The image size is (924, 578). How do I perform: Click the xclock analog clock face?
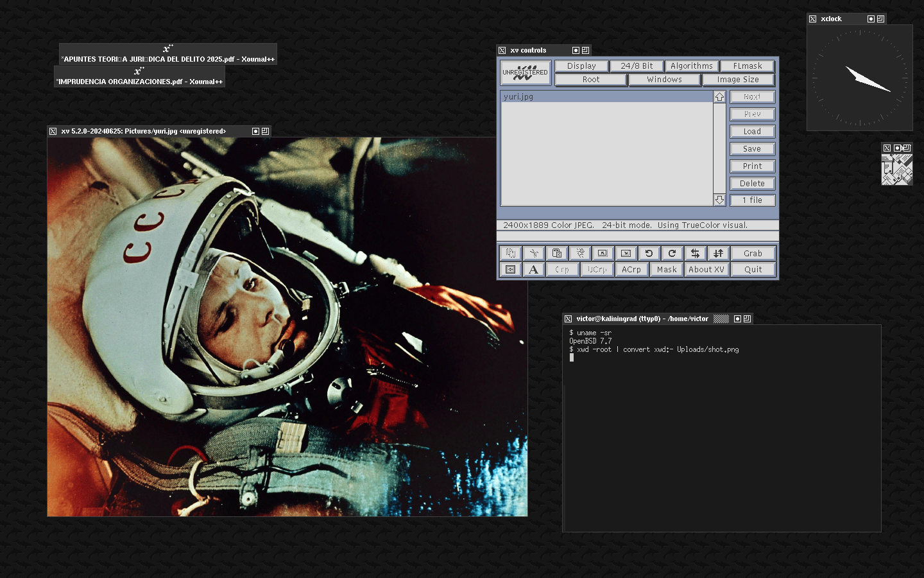pos(859,78)
